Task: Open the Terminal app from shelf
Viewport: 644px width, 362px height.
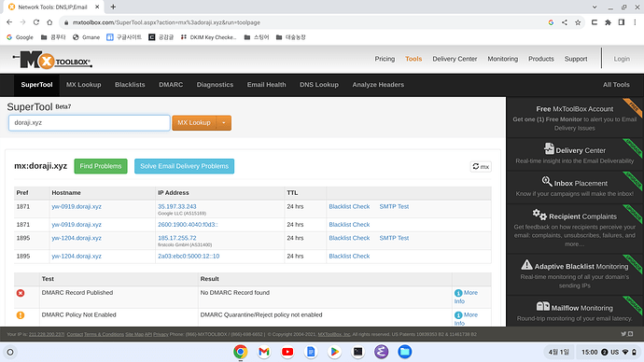Action: [x=357, y=352]
